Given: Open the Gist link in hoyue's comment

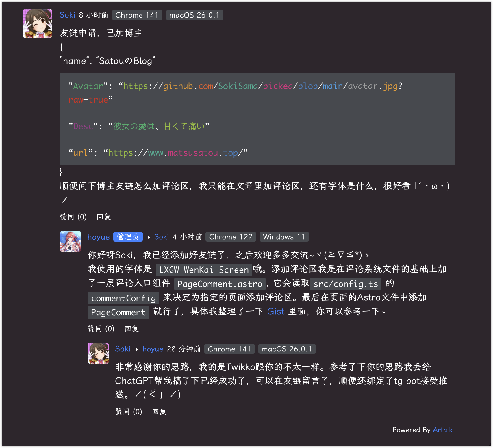Looking at the screenshot, I should pyautogui.click(x=276, y=312).
